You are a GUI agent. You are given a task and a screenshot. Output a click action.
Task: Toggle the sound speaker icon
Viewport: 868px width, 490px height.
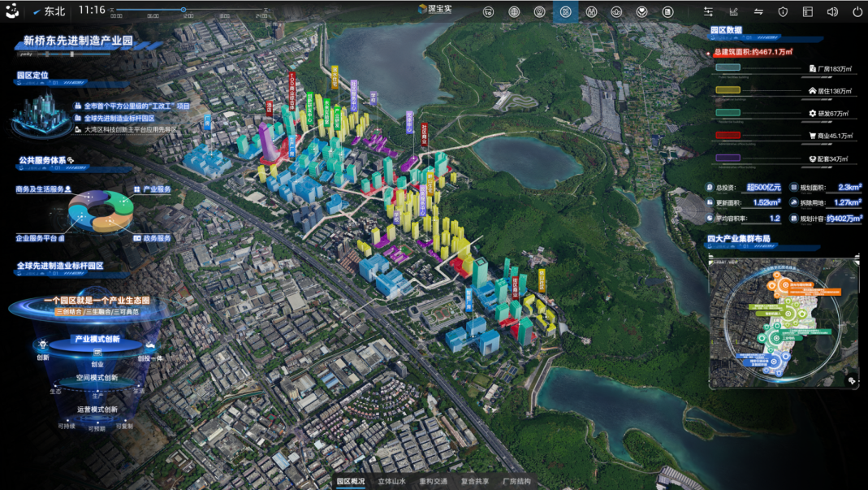pyautogui.click(x=832, y=12)
